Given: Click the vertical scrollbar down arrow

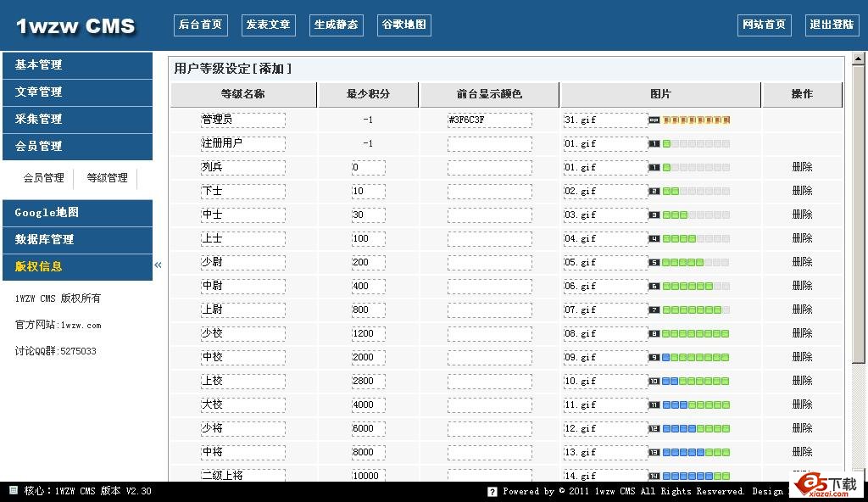Looking at the screenshot, I should coord(861,476).
